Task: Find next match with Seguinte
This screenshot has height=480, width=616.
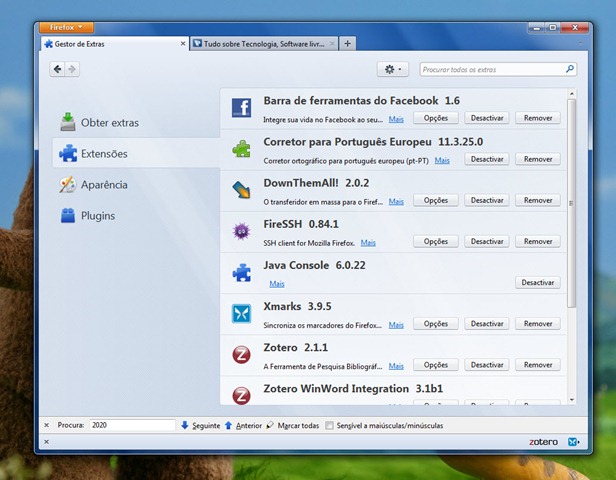Action: tap(200, 425)
